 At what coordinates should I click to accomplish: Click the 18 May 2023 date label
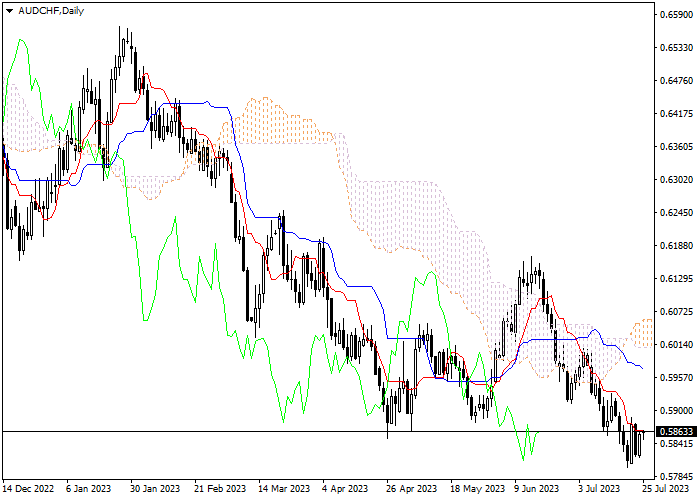[x=477, y=489]
